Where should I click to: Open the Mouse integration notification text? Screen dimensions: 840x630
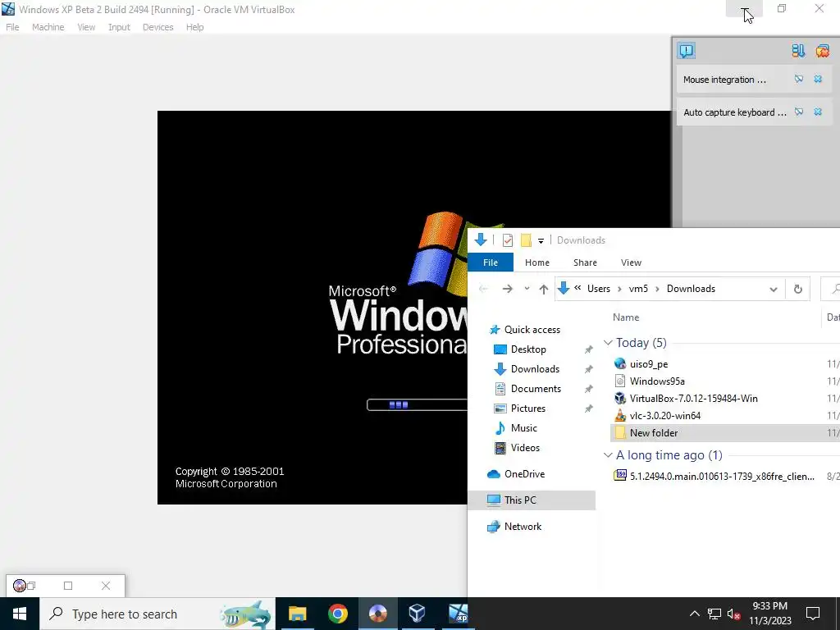(724, 80)
